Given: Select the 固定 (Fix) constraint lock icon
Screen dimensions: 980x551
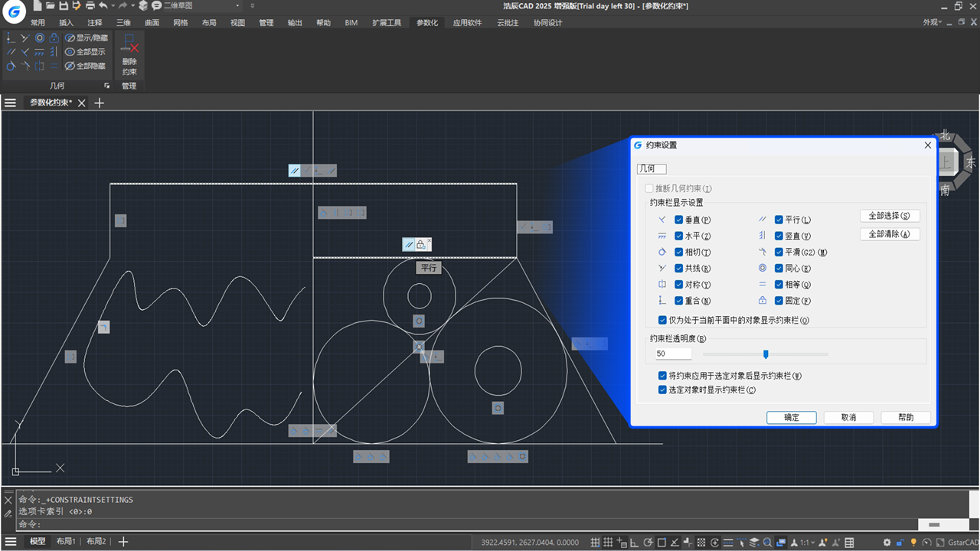Looking at the screenshot, I should click(762, 300).
